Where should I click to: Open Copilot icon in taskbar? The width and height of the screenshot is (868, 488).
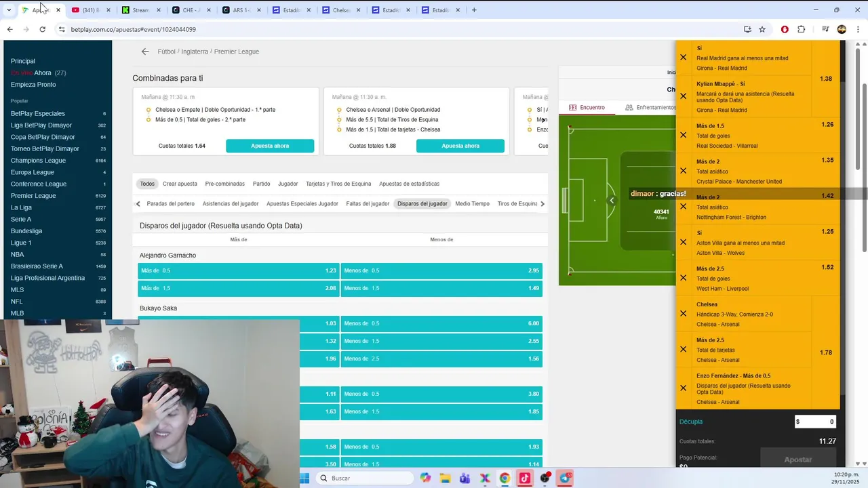click(425, 478)
